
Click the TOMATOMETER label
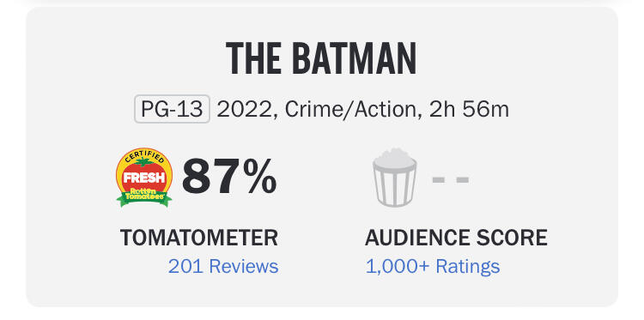click(199, 238)
